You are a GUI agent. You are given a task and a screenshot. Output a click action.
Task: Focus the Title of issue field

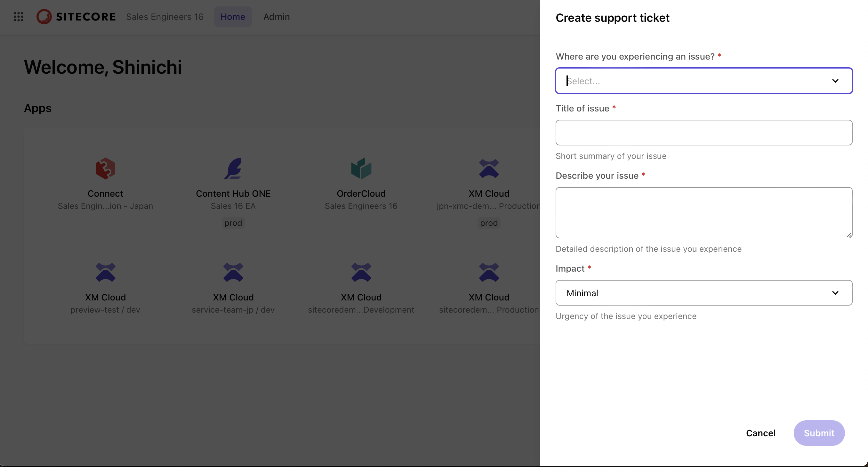[x=704, y=133]
